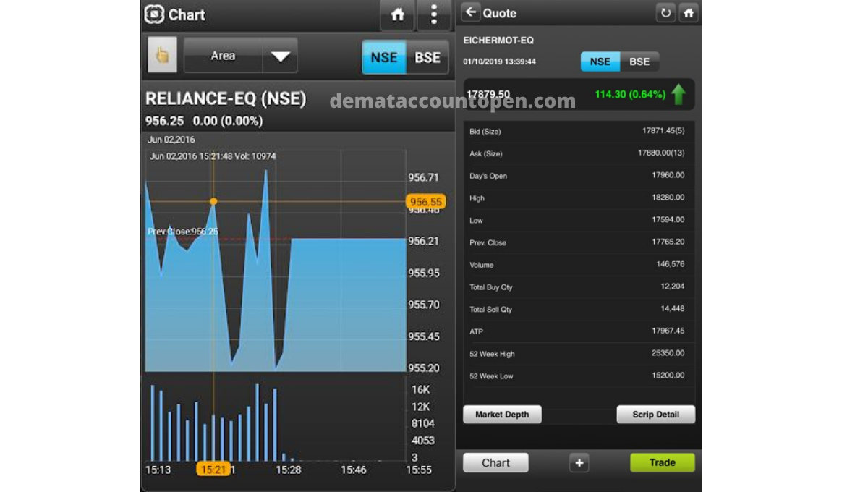Switch chart exchange to BSE
868x492 pixels.
click(x=427, y=57)
